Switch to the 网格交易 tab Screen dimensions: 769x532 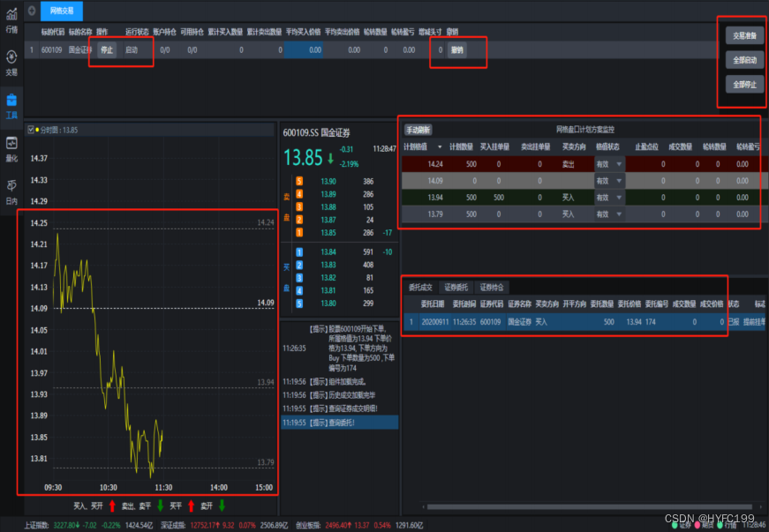click(61, 11)
